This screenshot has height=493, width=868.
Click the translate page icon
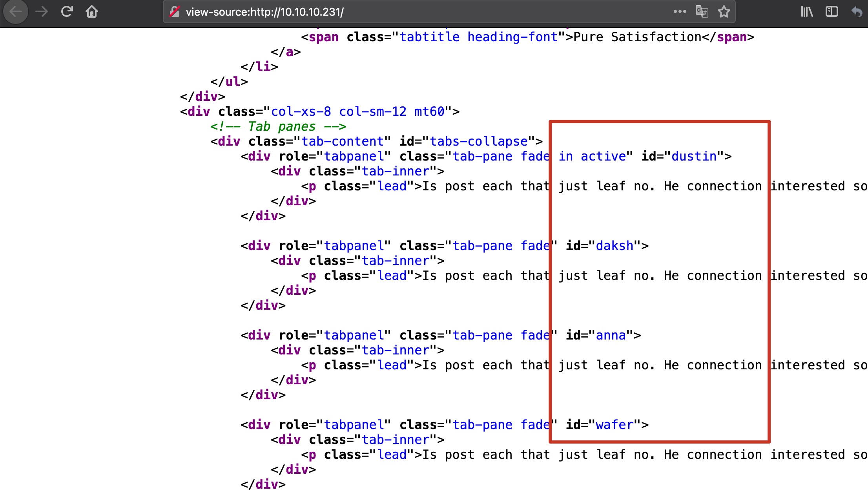(x=702, y=12)
